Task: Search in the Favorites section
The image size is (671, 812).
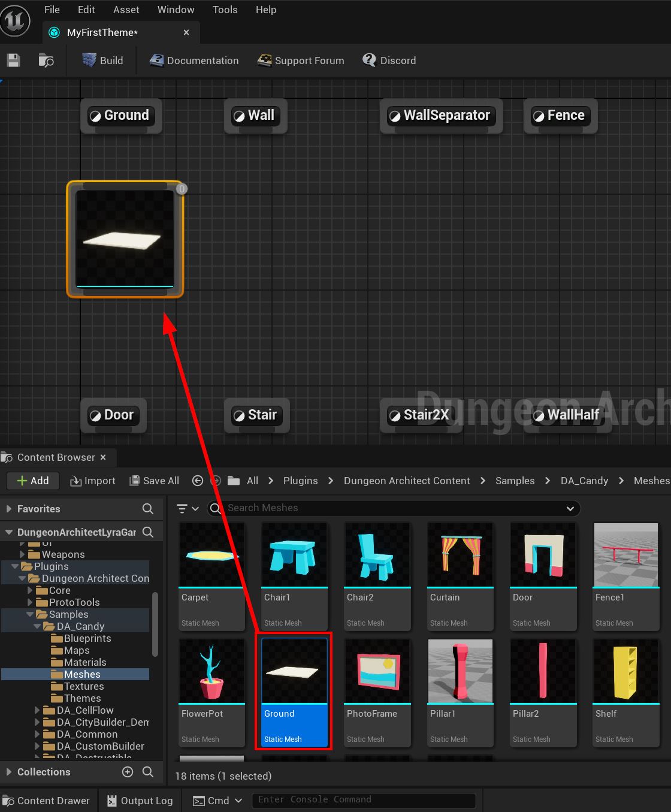Action: pos(148,509)
